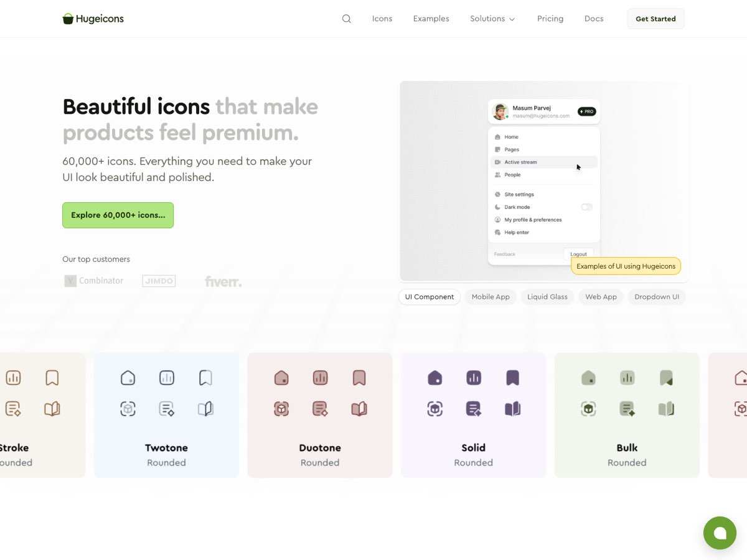Click the Hugeicons logo in the header
This screenshot has height=560, width=747.
tap(93, 19)
